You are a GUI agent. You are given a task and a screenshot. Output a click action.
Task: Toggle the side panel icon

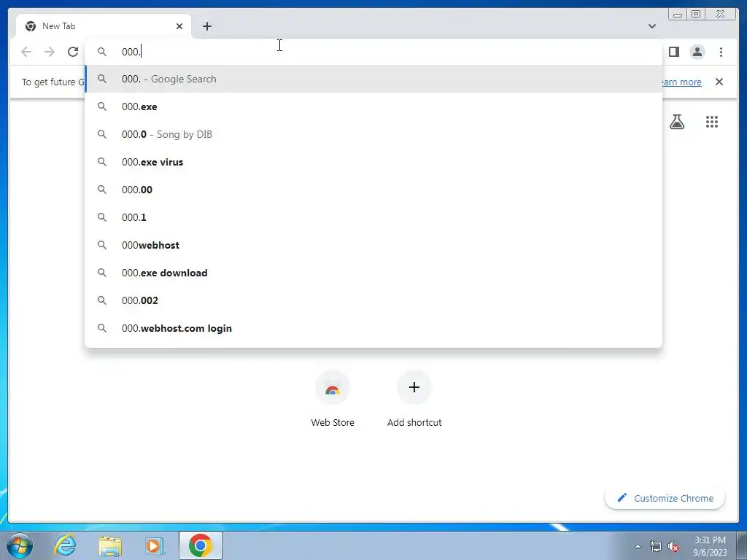673,52
